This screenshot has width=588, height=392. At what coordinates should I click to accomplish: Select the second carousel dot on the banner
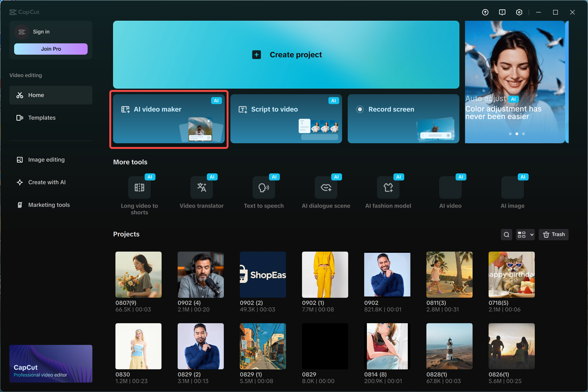[x=517, y=134]
